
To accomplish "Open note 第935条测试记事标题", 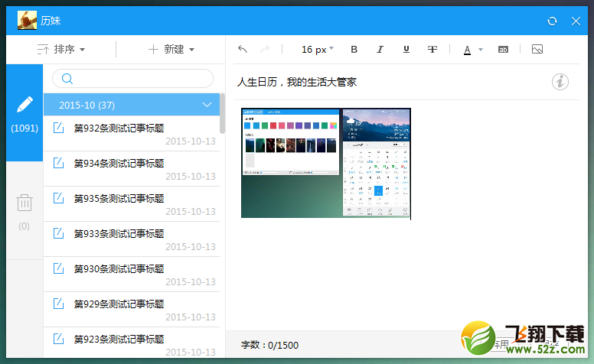I will 132,204.
